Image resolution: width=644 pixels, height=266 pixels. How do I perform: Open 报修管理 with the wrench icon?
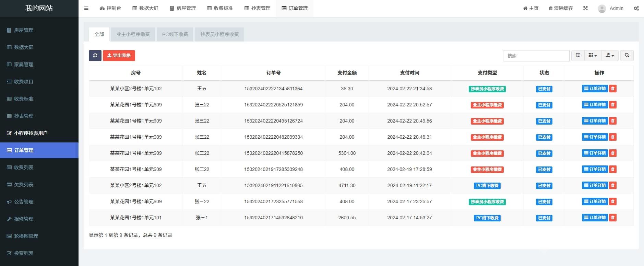pos(24,219)
